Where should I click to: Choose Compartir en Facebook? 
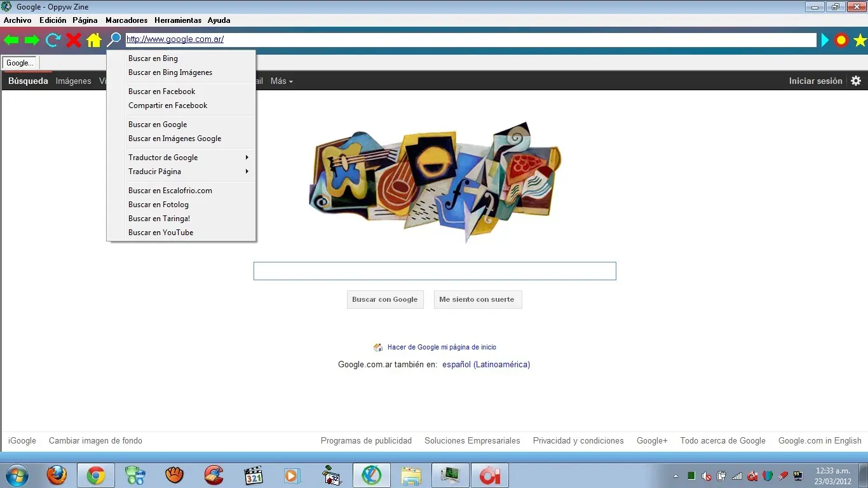click(181, 105)
